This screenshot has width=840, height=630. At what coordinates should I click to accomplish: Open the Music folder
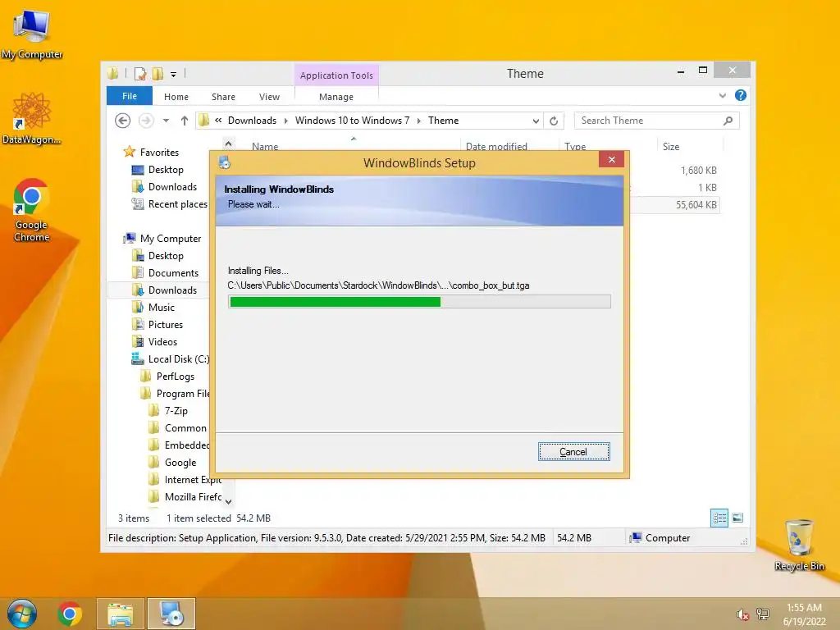click(162, 308)
